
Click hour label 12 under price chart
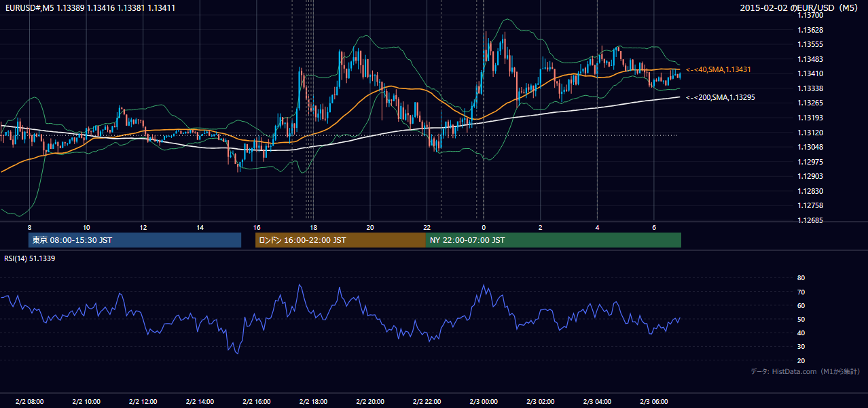143,227
